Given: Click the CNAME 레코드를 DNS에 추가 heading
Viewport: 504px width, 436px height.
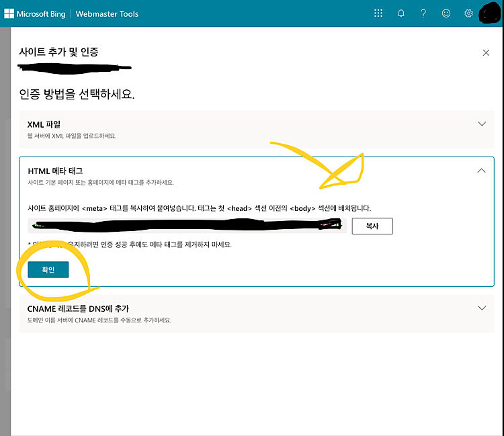Looking at the screenshot, I should click(78, 309).
